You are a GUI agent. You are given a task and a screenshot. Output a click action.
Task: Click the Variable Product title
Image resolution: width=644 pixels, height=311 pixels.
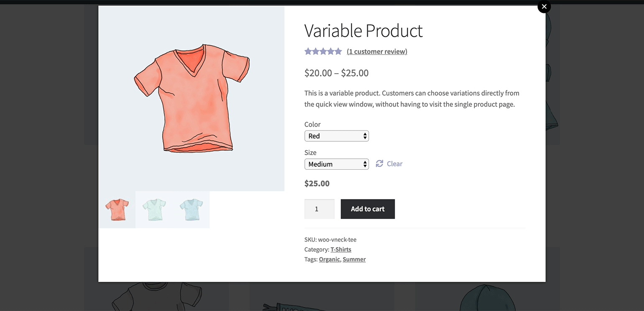(363, 31)
